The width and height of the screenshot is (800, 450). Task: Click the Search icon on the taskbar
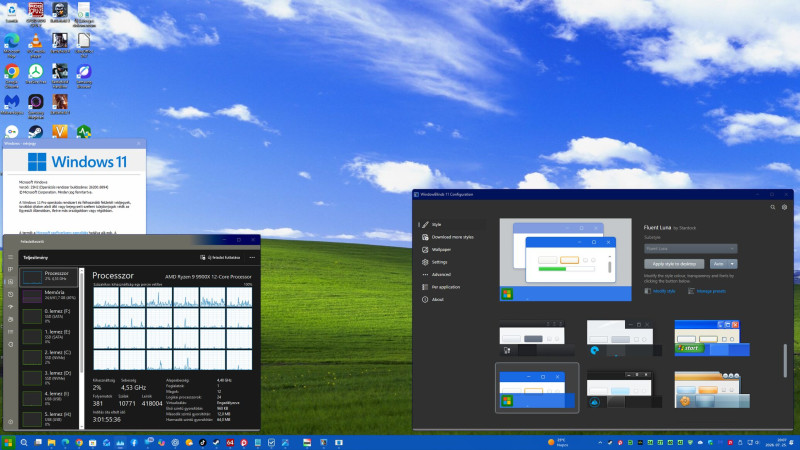click(x=23, y=442)
